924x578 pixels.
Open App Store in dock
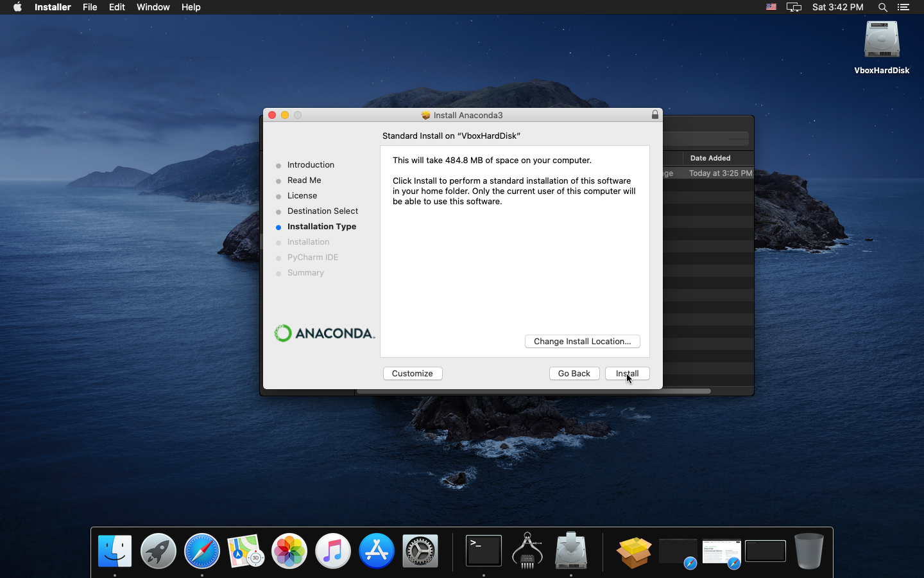(x=377, y=551)
